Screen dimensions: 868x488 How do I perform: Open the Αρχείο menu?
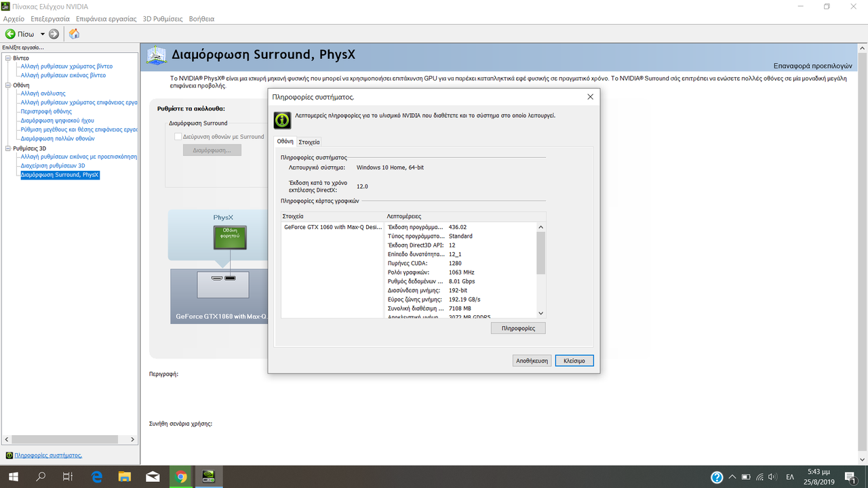pyautogui.click(x=14, y=19)
